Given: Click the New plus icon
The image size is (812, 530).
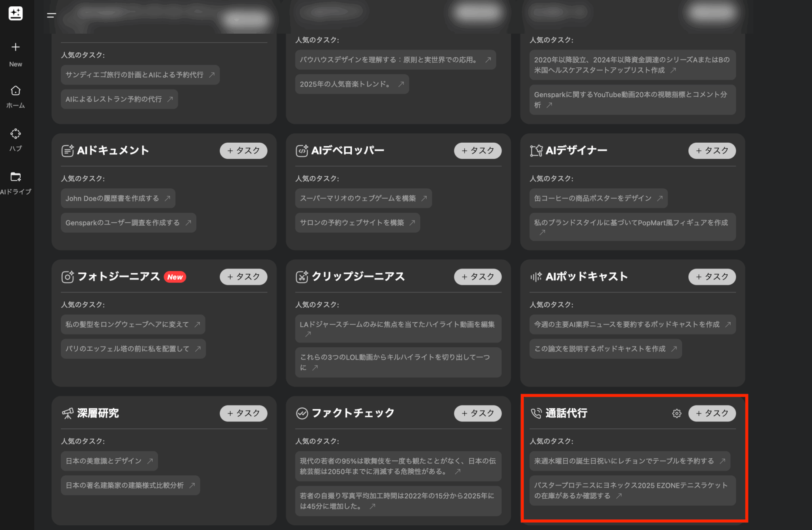Looking at the screenshot, I should 15,47.
